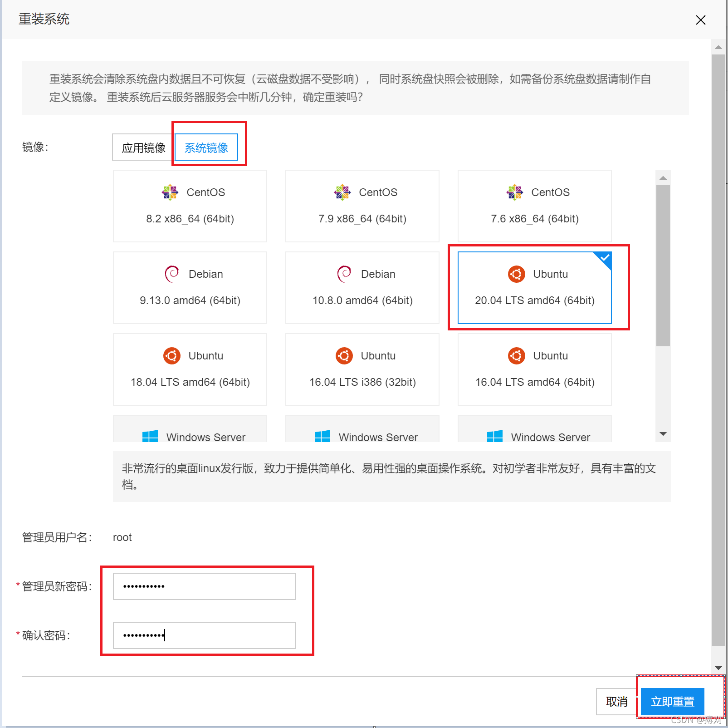Click the 镜像 label

point(35,147)
